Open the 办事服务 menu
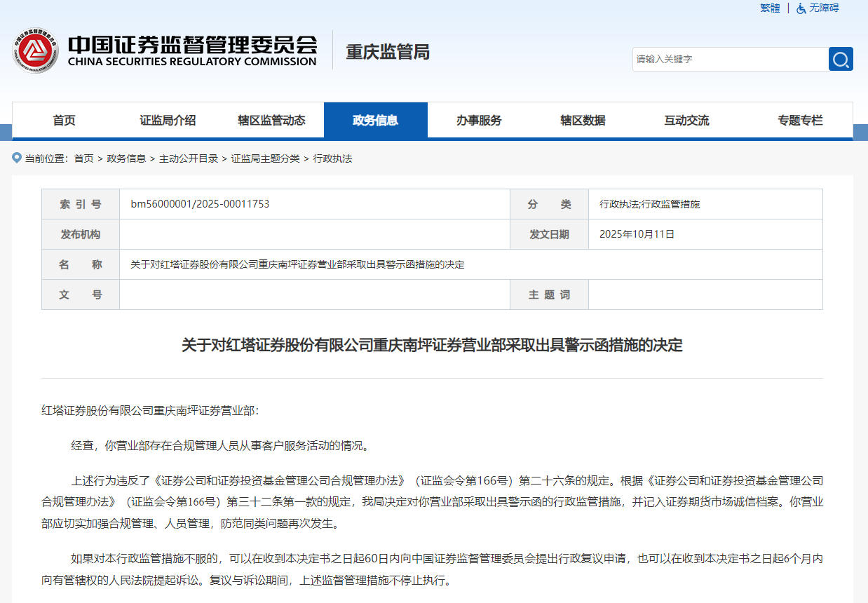Image resolution: width=868 pixels, height=603 pixels. 479,121
